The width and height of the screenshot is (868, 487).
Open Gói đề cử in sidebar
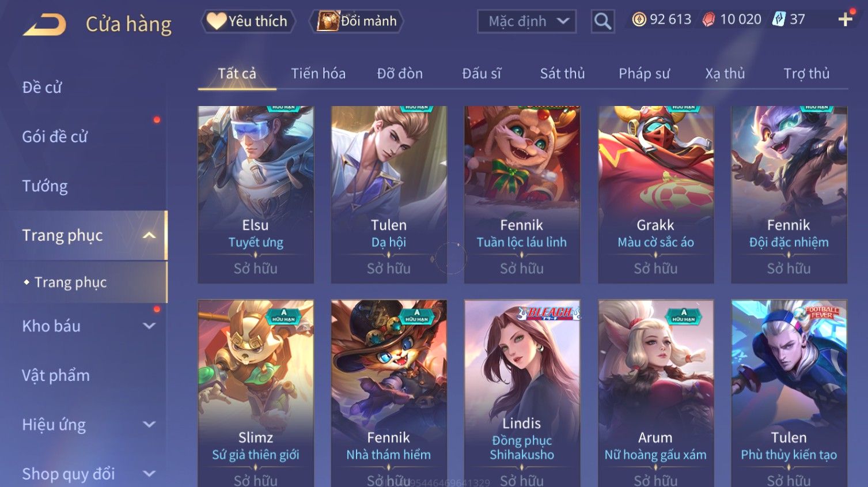55,137
